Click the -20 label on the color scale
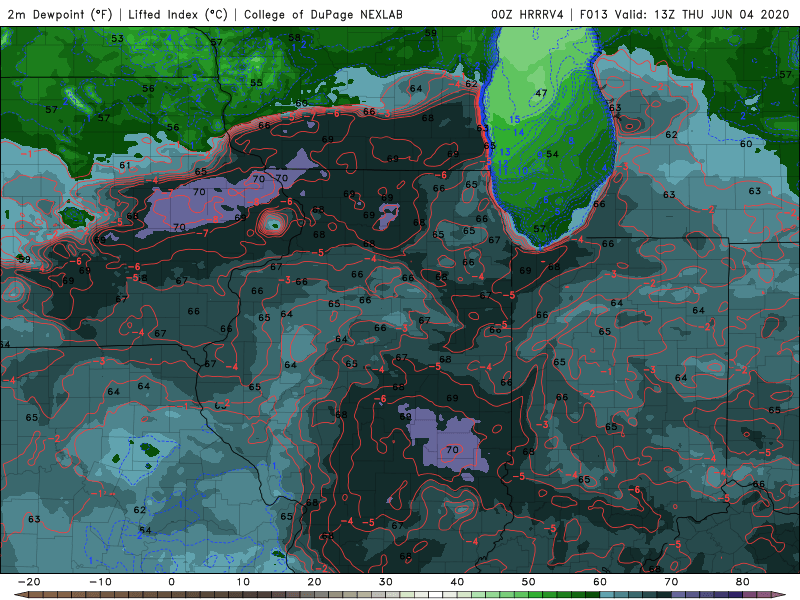Viewport: 800px width, 600px height. pos(29,582)
